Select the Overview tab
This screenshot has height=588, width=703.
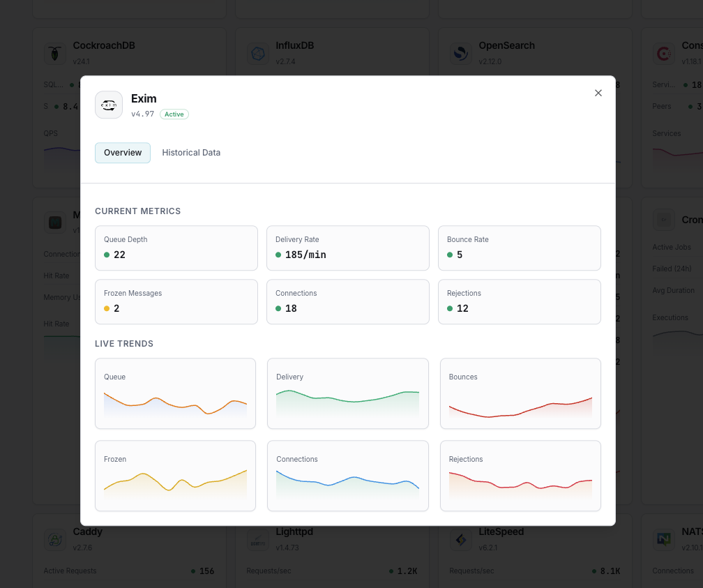[123, 153]
